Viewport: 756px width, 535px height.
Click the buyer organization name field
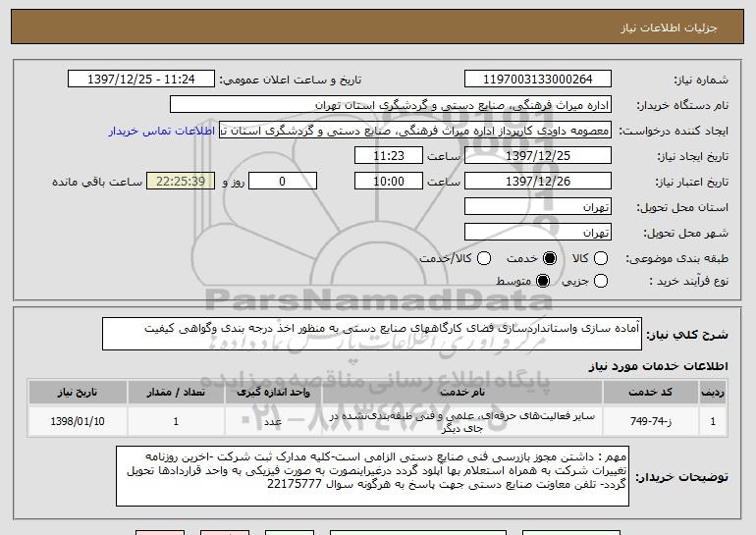pos(391,105)
